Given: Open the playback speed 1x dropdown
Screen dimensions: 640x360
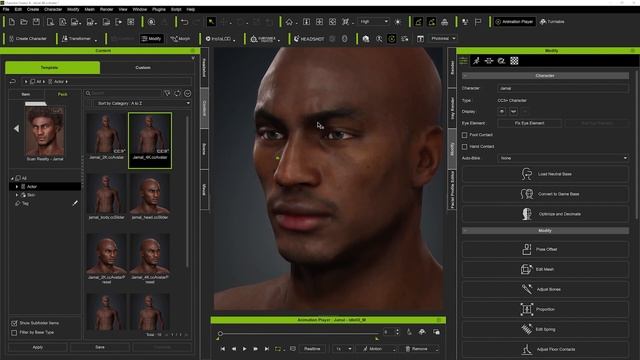Looking at the screenshot, I should [342, 349].
